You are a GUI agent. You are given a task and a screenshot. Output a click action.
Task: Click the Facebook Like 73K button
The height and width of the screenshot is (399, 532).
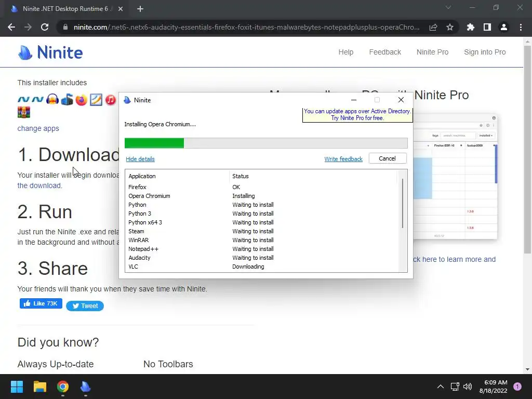pos(41,303)
